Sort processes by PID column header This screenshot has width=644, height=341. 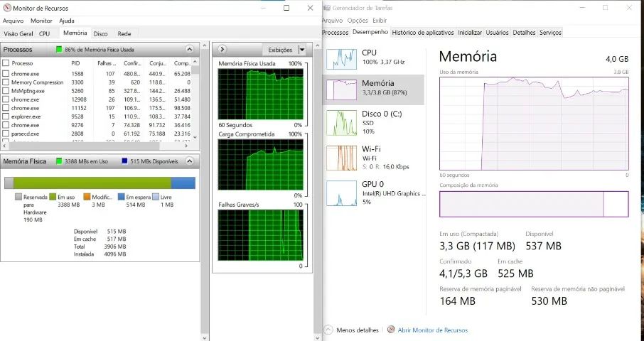click(x=75, y=63)
